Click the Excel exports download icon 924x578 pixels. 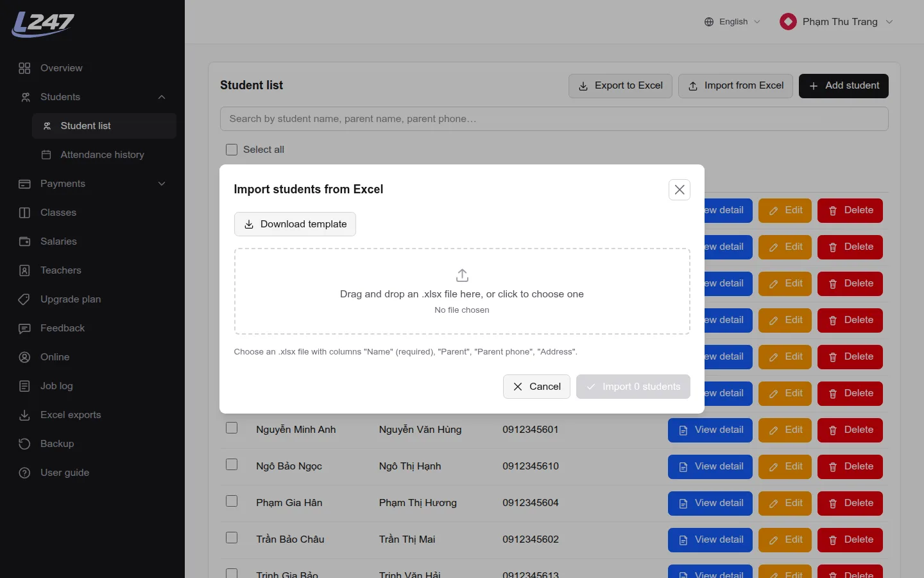point(24,415)
